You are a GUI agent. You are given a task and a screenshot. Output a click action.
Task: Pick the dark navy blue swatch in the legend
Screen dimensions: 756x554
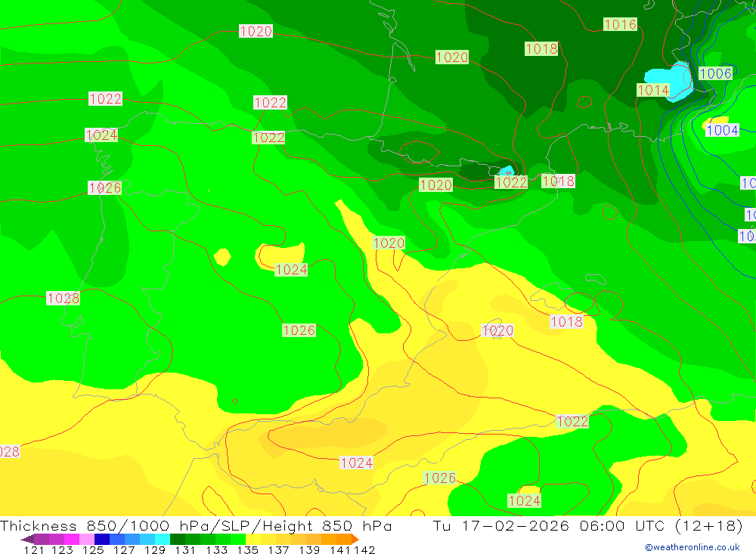click(102, 540)
